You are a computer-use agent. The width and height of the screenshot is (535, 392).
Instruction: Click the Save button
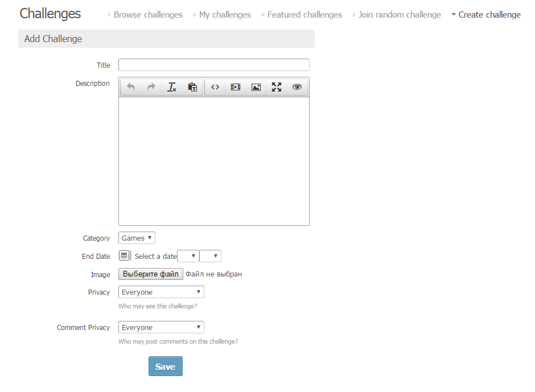pos(166,366)
